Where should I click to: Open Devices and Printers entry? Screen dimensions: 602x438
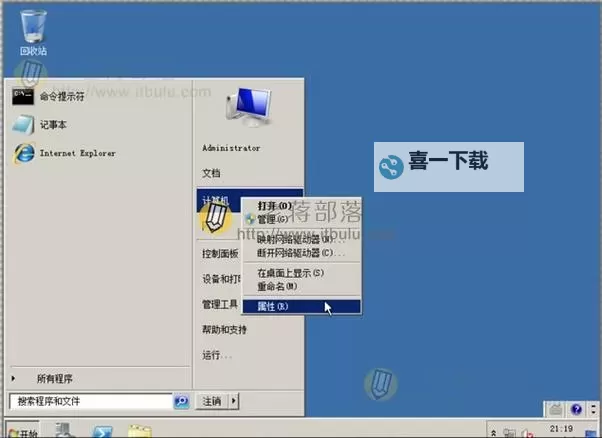point(221,279)
